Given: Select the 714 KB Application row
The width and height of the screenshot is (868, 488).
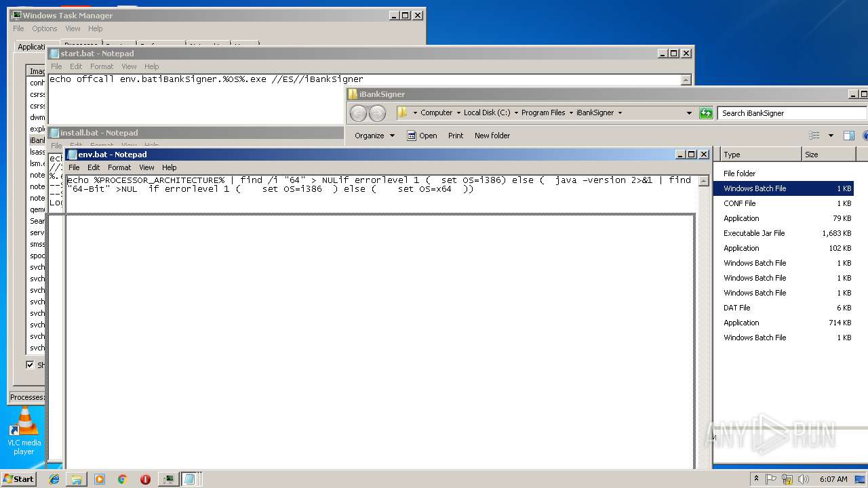Looking at the screenshot, I should pyautogui.click(x=785, y=323).
